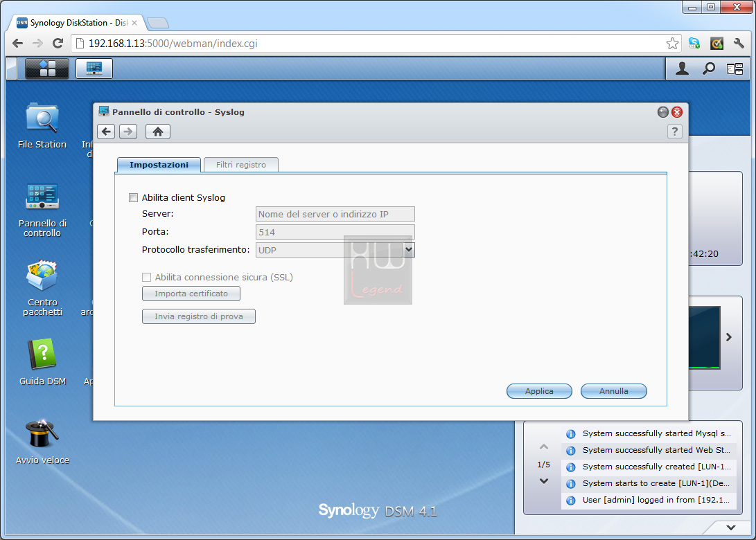Select log entry 'starts to create [LUN-1]'
This screenshot has width=756, height=540.
click(649, 483)
